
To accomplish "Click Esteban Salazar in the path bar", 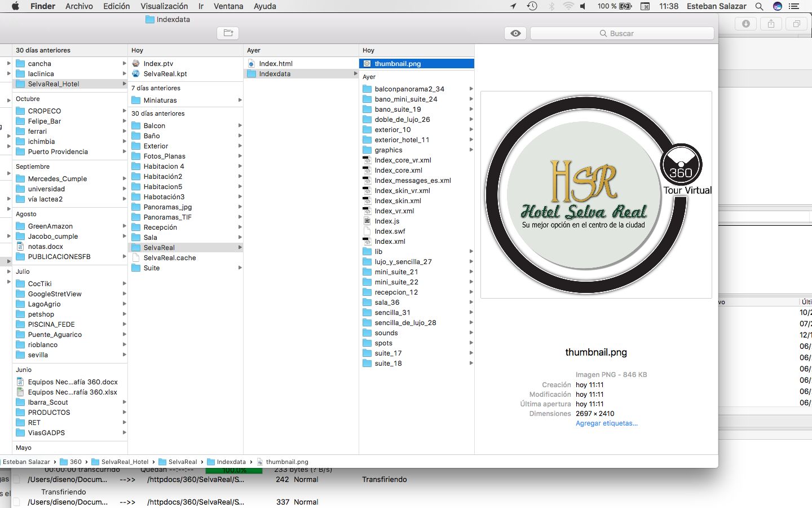I will pyautogui.click(x=27, y=462).
